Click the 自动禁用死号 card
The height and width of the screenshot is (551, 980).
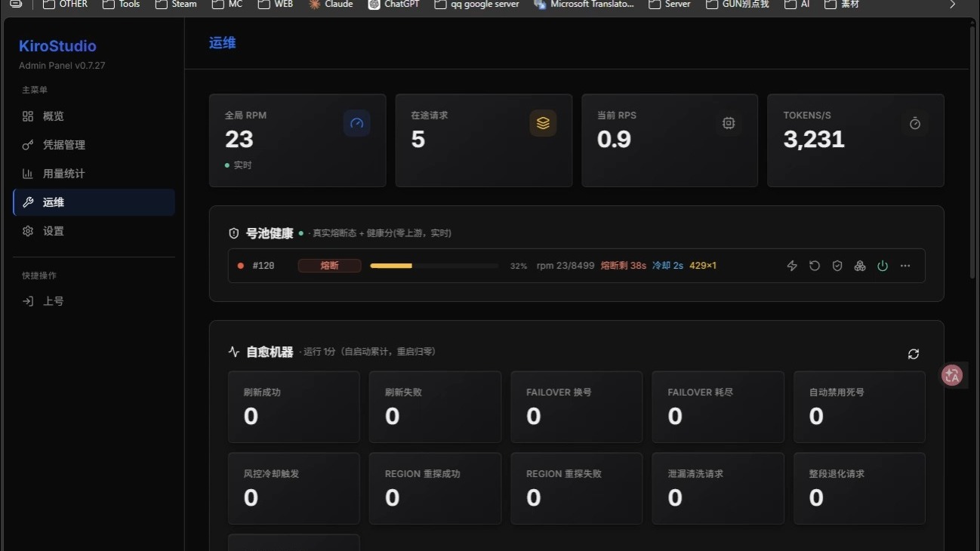(x=859, y=407)
